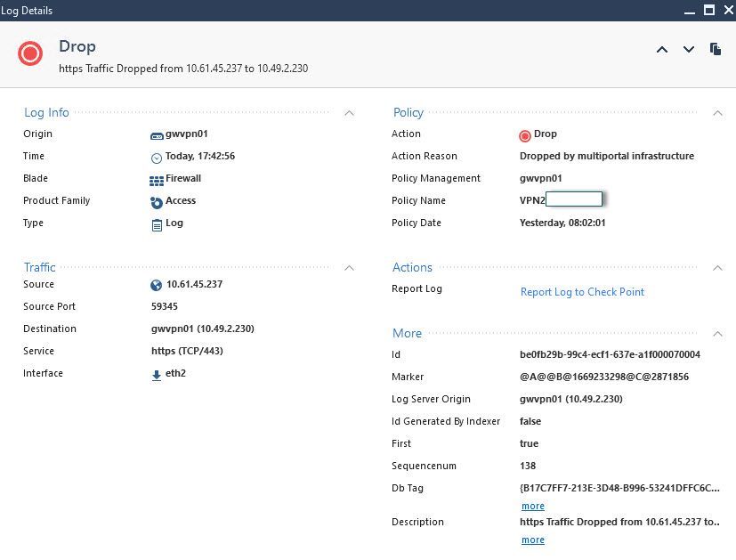
Task: Click the globe icon beside source IP
Action: 158,286
